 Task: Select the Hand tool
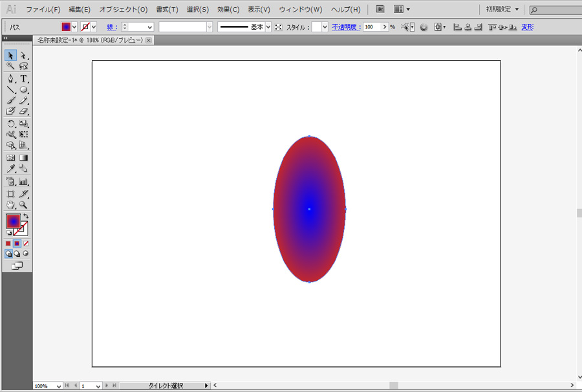tap(10, 204)
